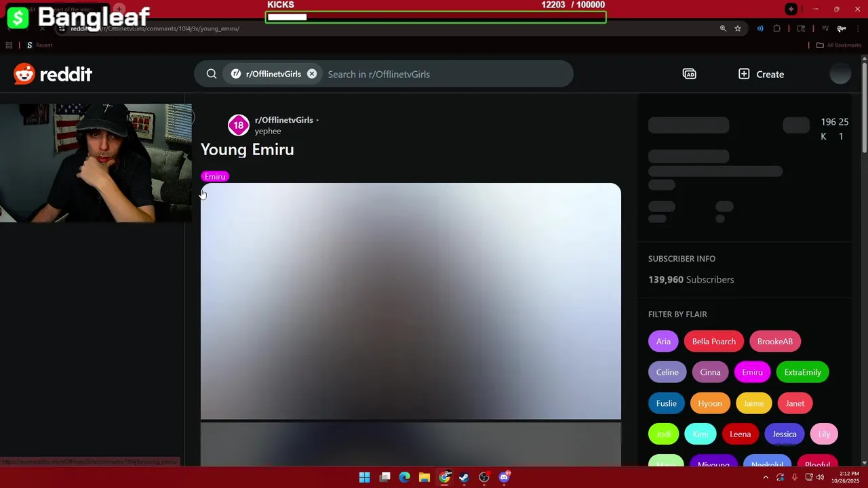Viewport: 868px width, 488px height.
Task: Filter posts by Kimi flair
Action: 700,434
